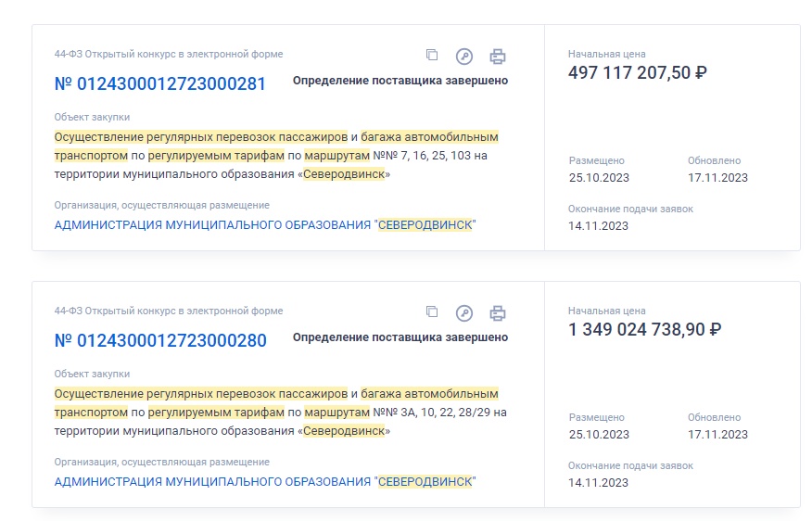The height and width of the screenshot is (521, 812).
Task: Open tender № 0124300012723000281
Action: pyautogui.click(x=160, y=84)
